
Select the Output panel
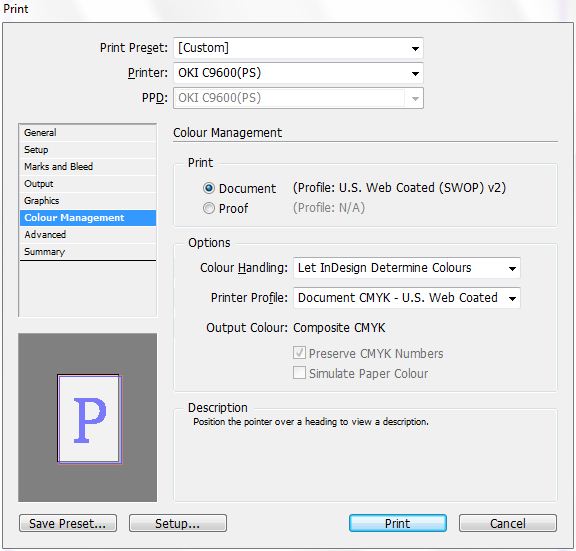[88, 184]
